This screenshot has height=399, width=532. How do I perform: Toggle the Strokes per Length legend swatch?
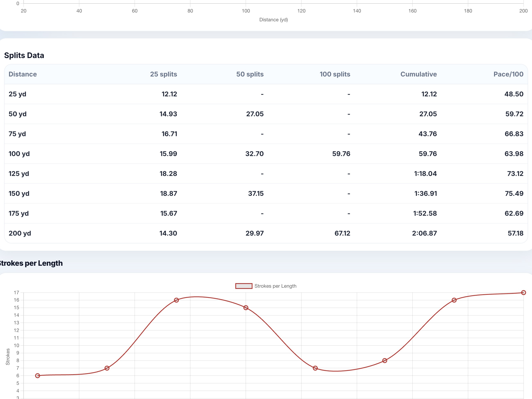tap(244, 286)
